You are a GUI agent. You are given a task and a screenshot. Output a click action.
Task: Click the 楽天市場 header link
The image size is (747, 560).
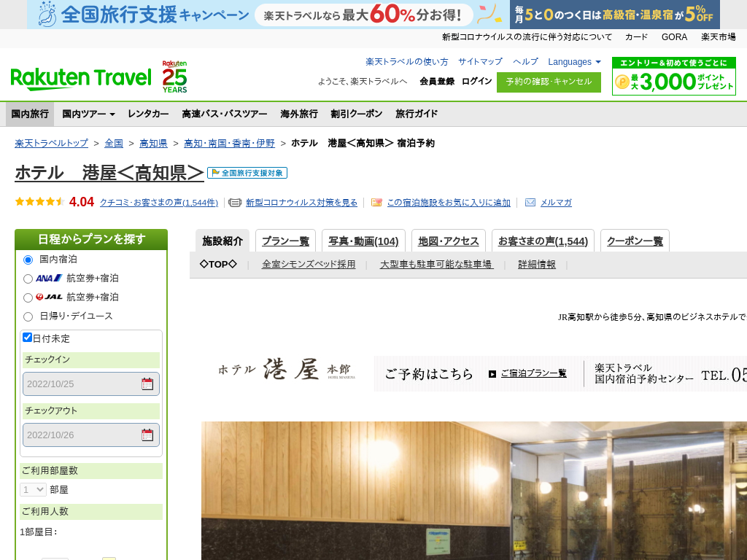pos(719,37)
